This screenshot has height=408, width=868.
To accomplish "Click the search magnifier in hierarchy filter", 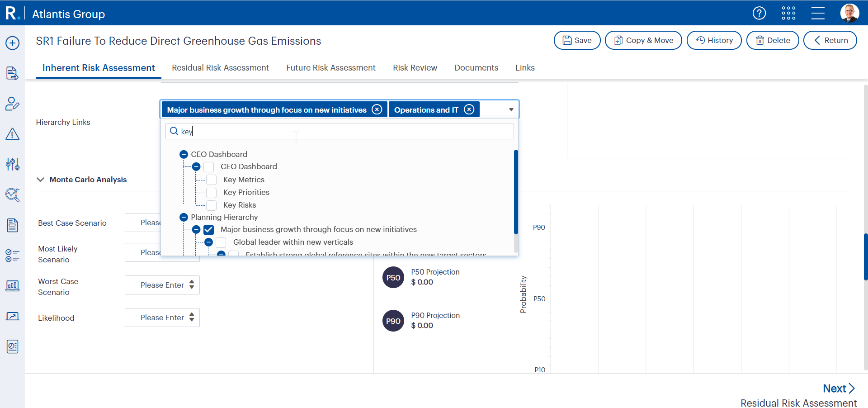I will 174,131.
